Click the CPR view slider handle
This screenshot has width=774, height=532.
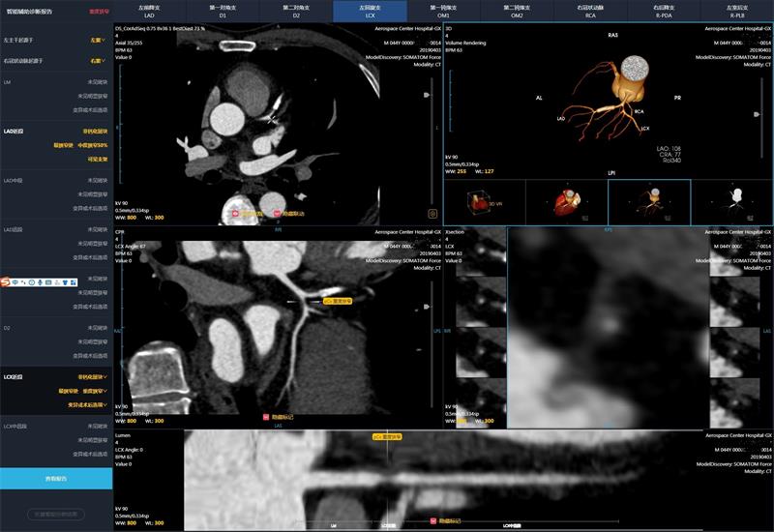427,307
